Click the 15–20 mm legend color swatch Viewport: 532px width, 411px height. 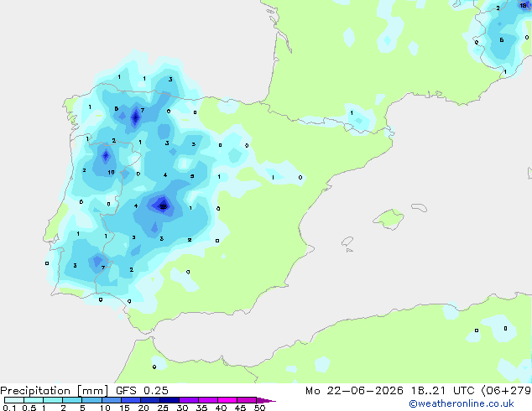pyautogui.click(x=131, y=400)
